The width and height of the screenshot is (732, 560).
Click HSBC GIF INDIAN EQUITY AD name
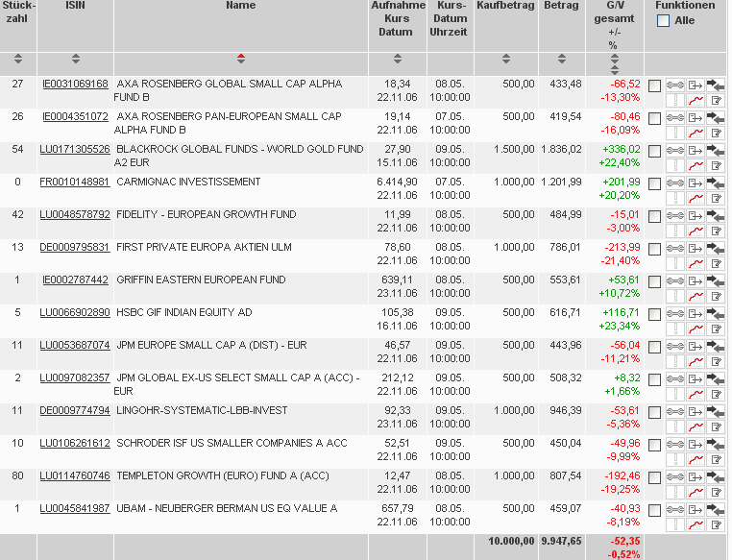click(184, 313)
